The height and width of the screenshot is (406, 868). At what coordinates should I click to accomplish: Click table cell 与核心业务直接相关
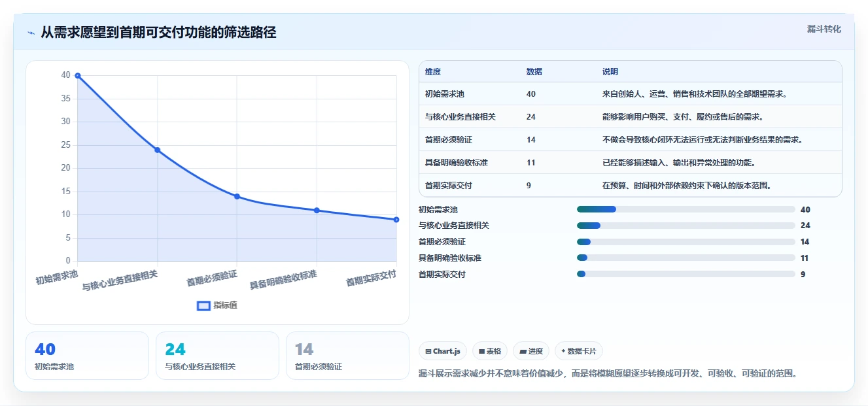tap(460, 117)
